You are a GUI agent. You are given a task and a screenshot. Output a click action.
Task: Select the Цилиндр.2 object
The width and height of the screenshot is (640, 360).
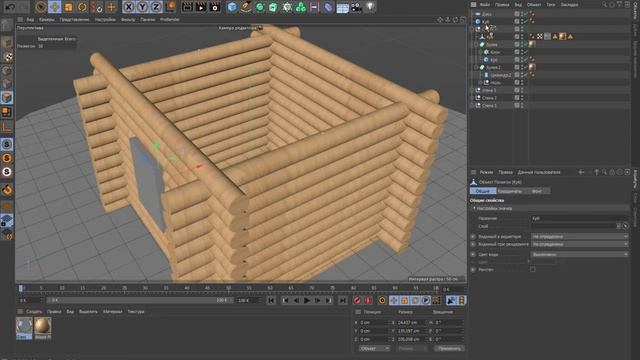501,75
